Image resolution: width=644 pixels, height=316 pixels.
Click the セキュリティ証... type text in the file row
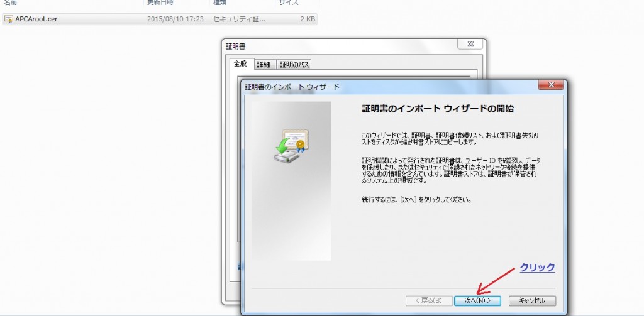point(240,19)
